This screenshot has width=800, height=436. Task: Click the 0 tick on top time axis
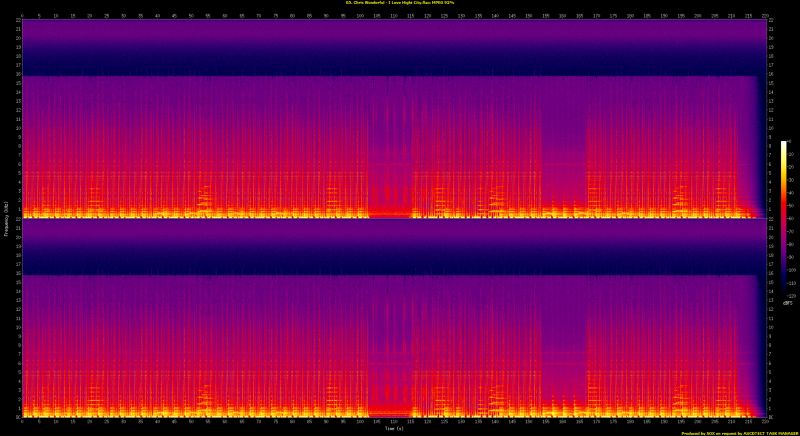tap(22, 15)
